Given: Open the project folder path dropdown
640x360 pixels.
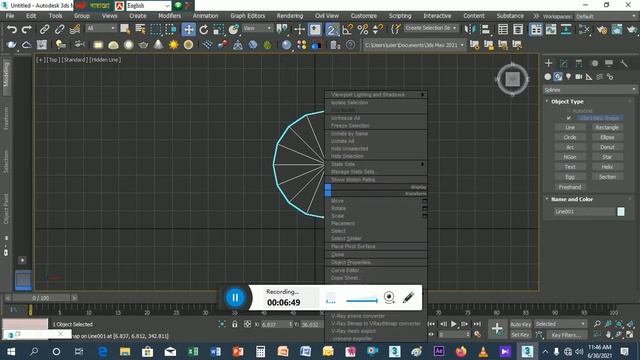Looking at the screenshot, I should tap(414, 45).
